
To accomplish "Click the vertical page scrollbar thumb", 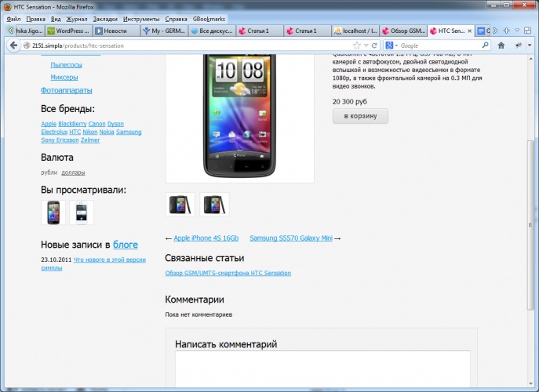I will [x=530, y=225].
